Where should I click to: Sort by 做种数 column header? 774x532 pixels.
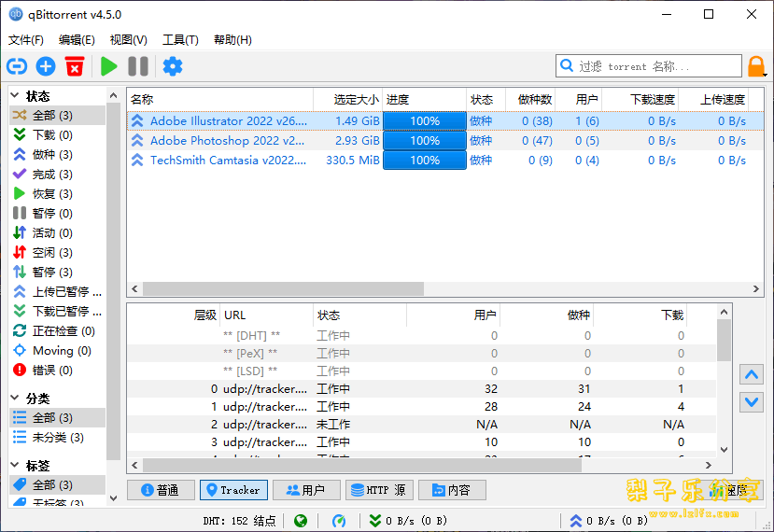coord(530,100)
